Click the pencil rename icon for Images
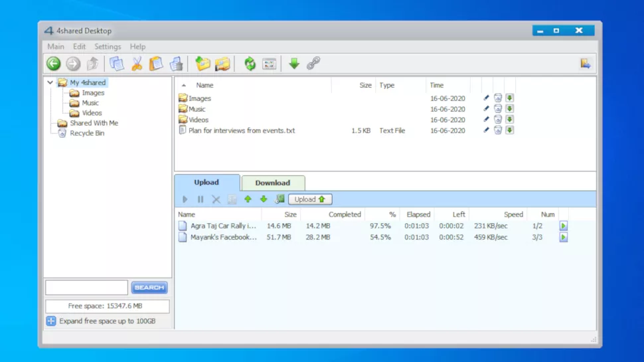The image size is (644, 362). [x=486, y=98]
